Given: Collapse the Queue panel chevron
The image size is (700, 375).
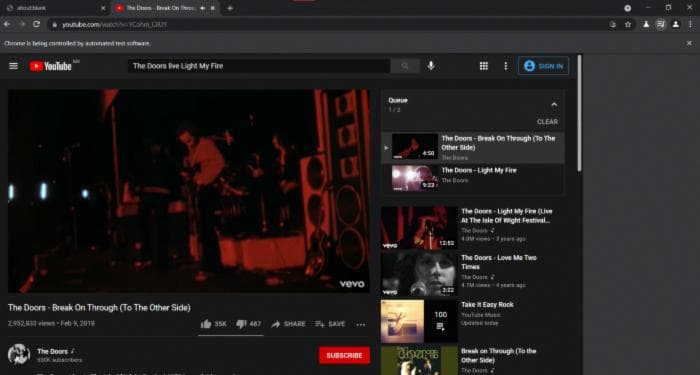Looking at the screenshot, I should [554, 104].
